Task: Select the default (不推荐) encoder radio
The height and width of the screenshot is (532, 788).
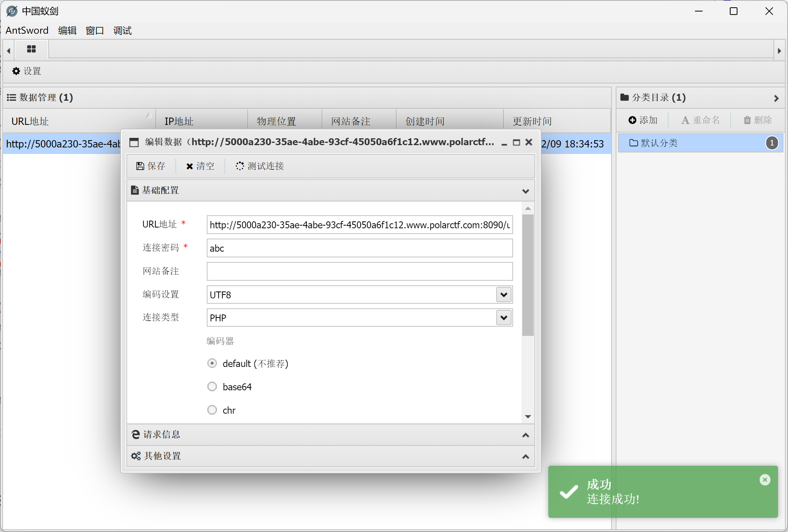Action: 212,363
